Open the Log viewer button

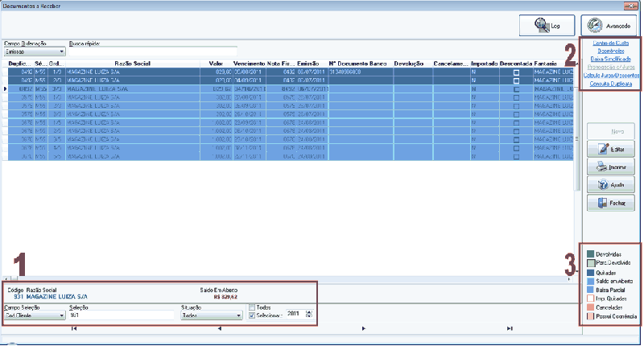[x=547, y=26]
